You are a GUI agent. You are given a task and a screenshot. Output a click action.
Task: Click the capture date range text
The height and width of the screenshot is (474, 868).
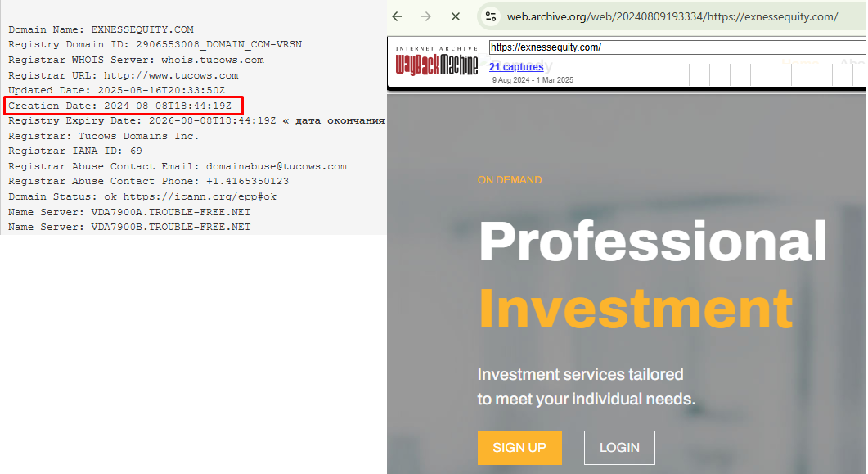pyautogui.click(x=533, y=80)
